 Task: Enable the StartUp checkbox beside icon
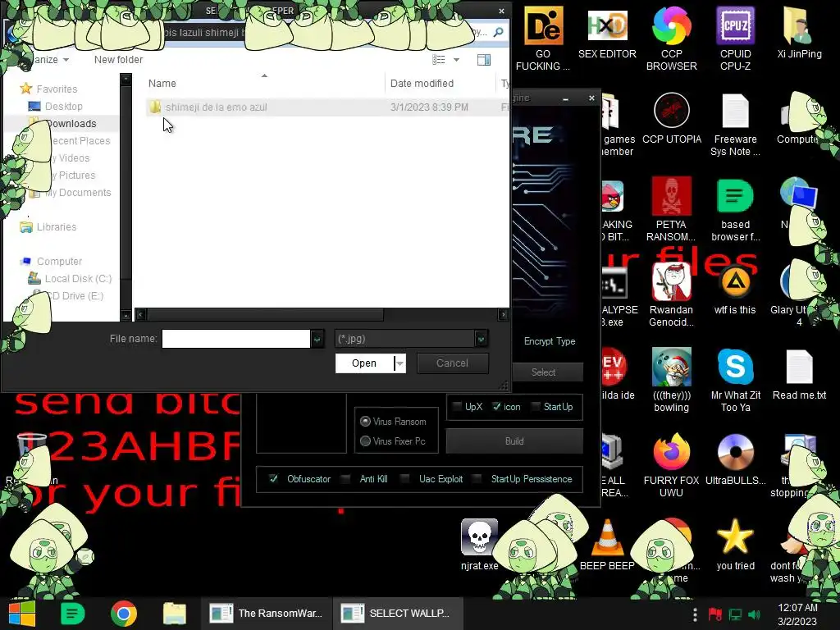tap(535, 407)
